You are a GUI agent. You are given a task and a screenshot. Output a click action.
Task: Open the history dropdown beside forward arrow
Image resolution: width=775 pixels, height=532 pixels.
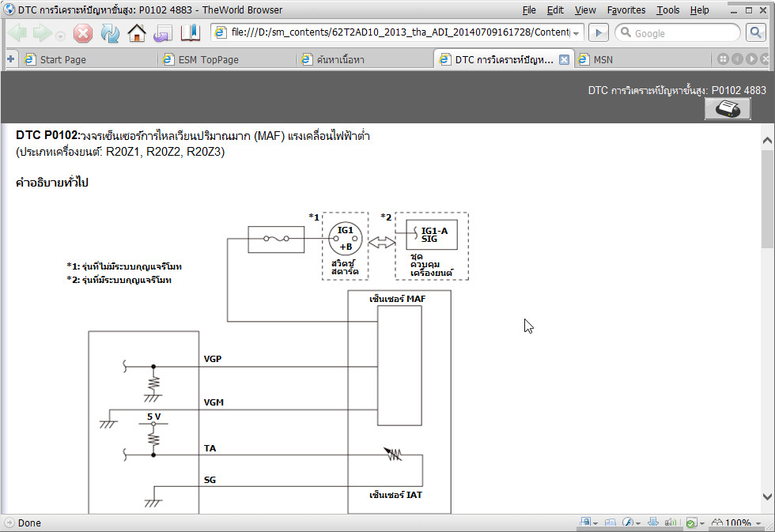click(x=60, y=36)
